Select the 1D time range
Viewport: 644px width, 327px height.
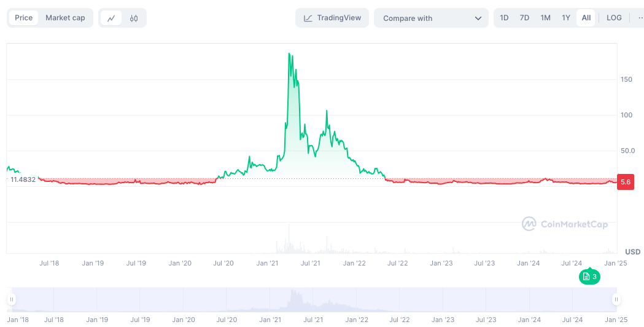504,18
